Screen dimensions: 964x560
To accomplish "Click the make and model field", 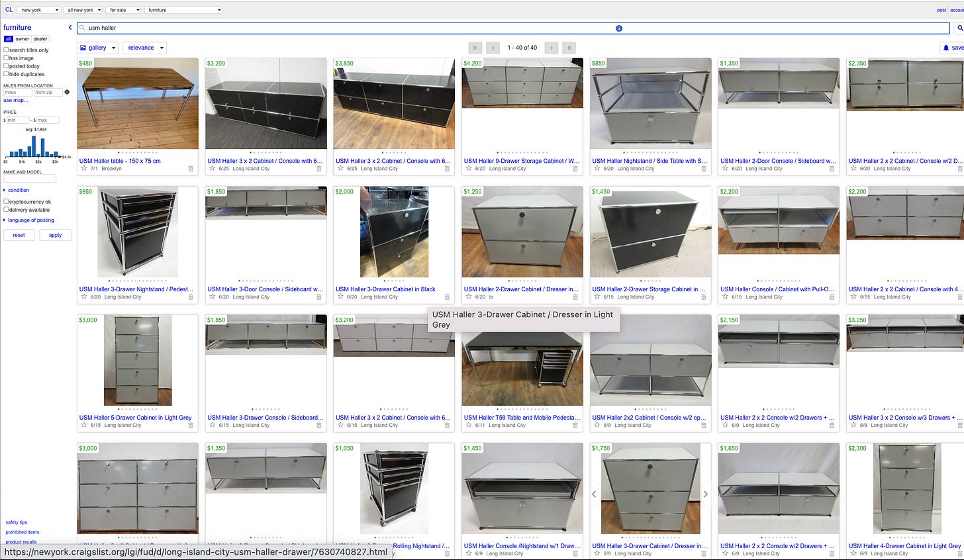I will pyautogui.click(x=30, y=179).
